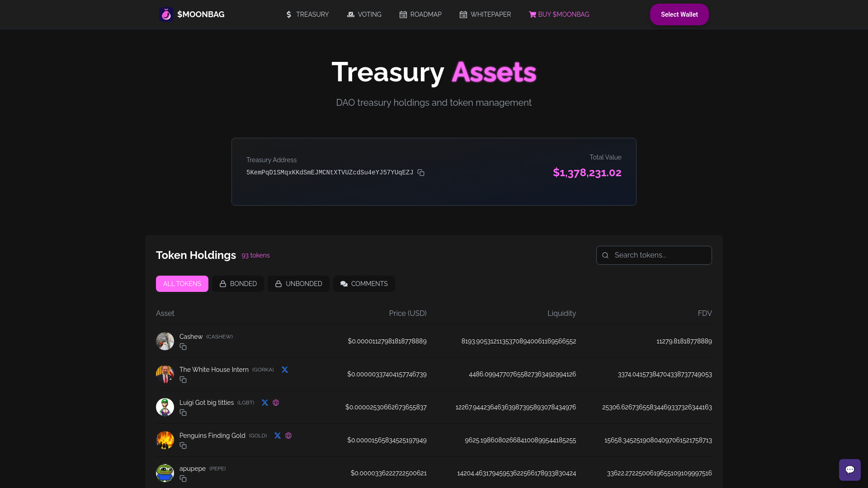The height and width of the screenshot is (488, 868).
Task: Copy Penguins Finding Gold token address
Action: pos(183,446)
